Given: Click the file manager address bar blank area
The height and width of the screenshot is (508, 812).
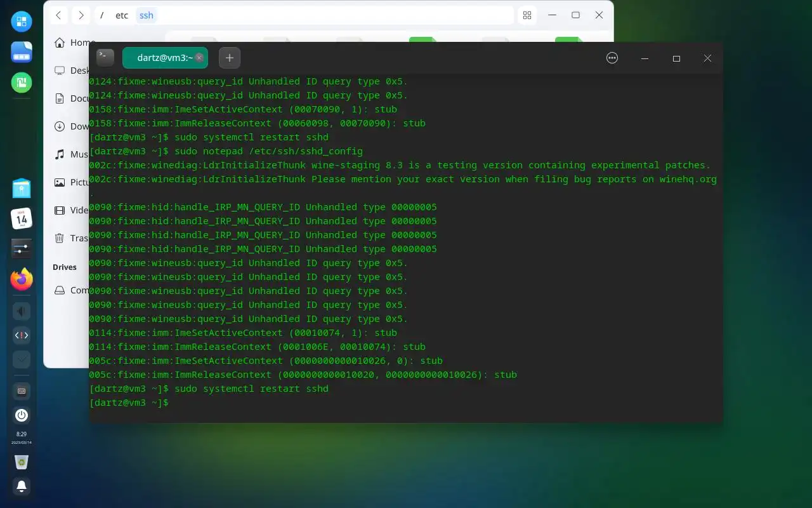Looking at the screenshot, I should pyautogui.click(x=336, y=15).
